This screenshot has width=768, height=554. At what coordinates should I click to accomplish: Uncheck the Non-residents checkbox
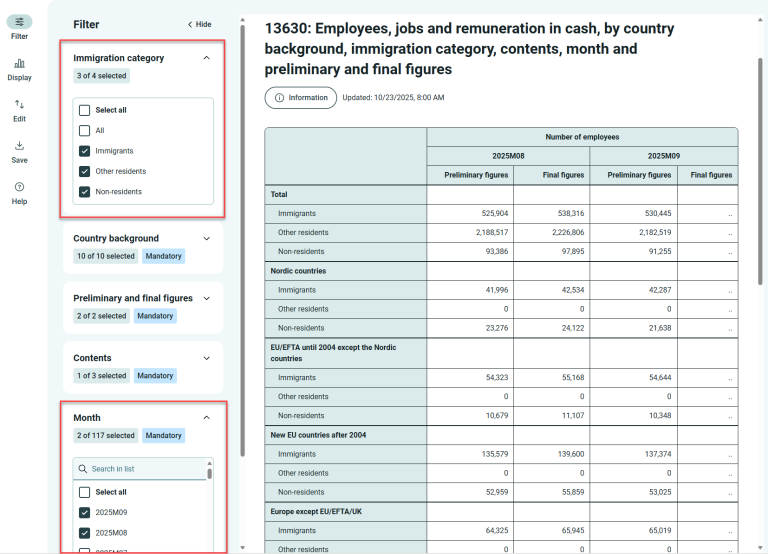pos(85,192)
